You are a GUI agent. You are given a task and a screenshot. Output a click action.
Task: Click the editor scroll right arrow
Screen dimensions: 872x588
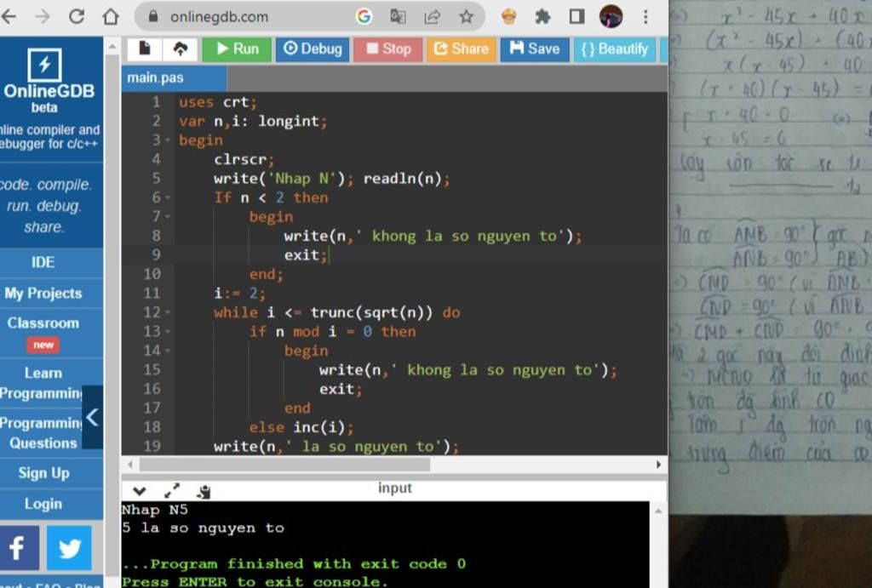point(658,464)
